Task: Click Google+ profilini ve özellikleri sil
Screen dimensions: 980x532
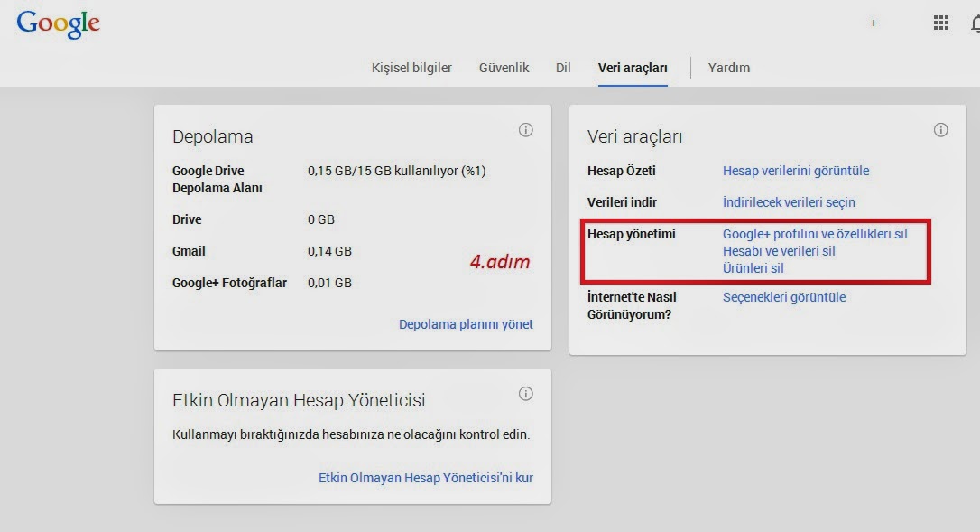Action: point(815,234)
